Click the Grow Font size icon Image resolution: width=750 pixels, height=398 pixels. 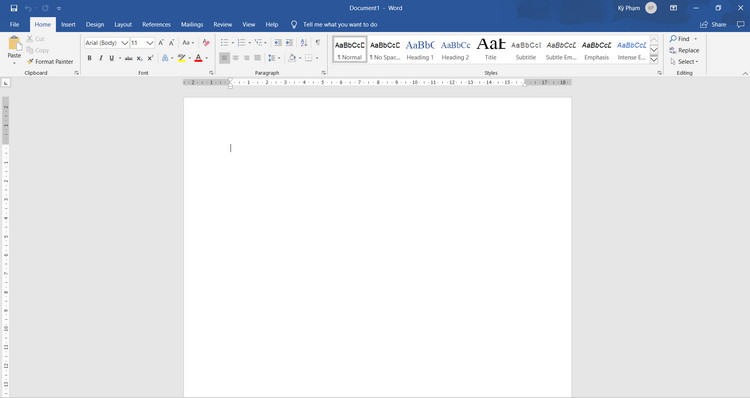tap(161, 43)
